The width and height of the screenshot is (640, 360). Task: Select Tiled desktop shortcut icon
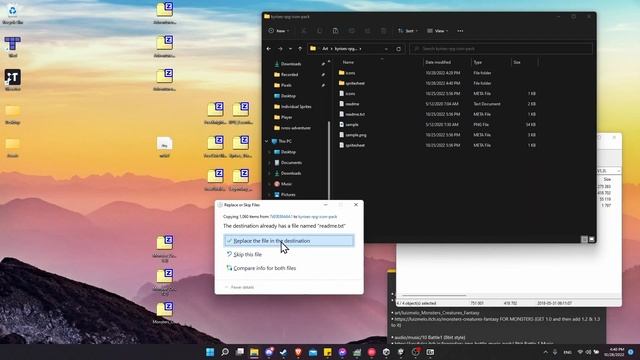pyautogui.click(x=13, y=46)
